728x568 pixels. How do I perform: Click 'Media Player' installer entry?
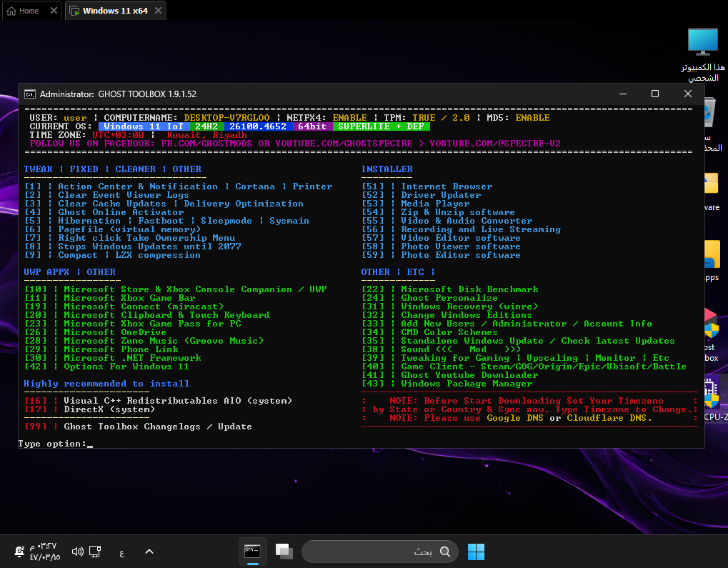tap(416, 204)
